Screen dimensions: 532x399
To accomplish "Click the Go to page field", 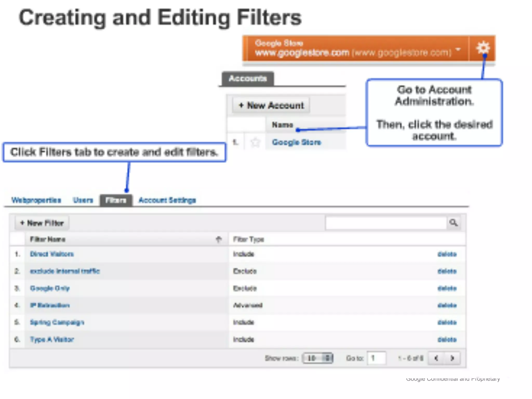I will (376, 358).
